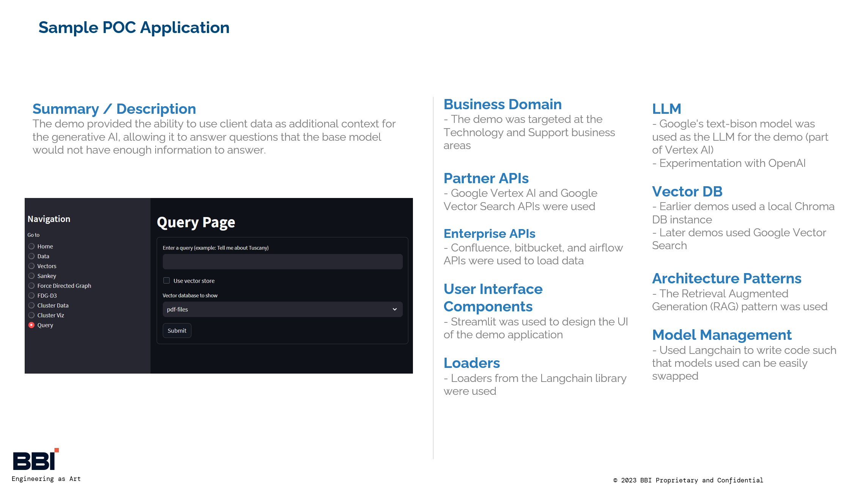Switch to Force Directed Graph page

pos(32,286)
